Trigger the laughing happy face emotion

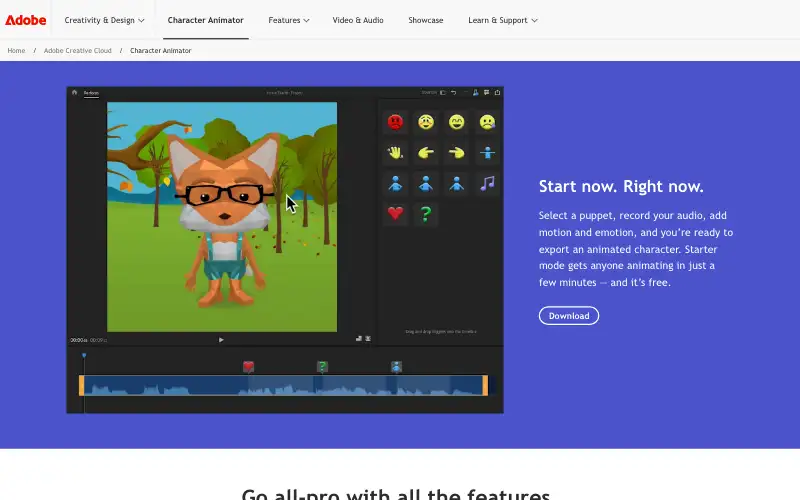point(457,122)
